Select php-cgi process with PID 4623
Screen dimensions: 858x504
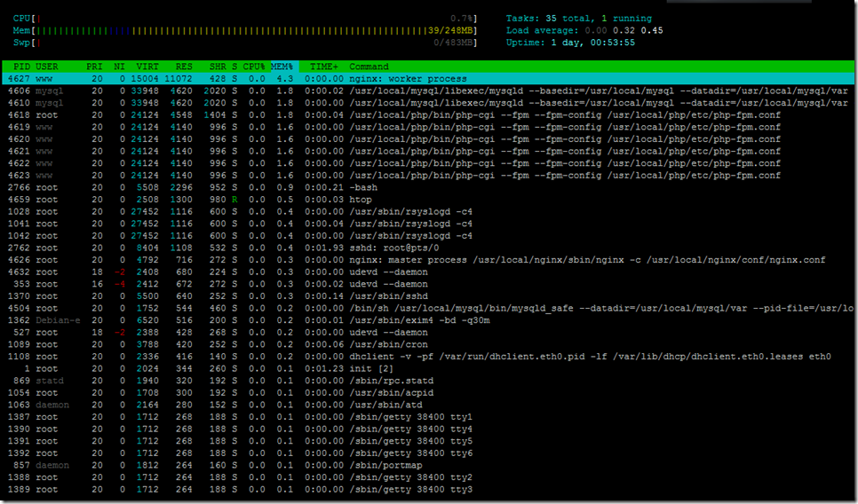428,176
